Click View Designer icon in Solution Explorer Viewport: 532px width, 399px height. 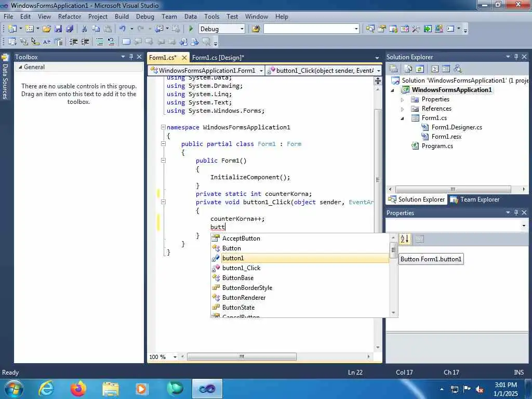pos(446,69)
